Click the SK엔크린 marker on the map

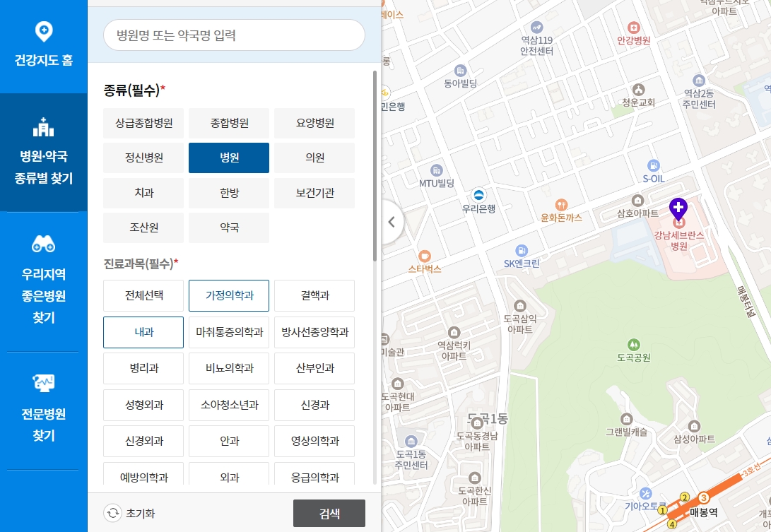point(520,251)
